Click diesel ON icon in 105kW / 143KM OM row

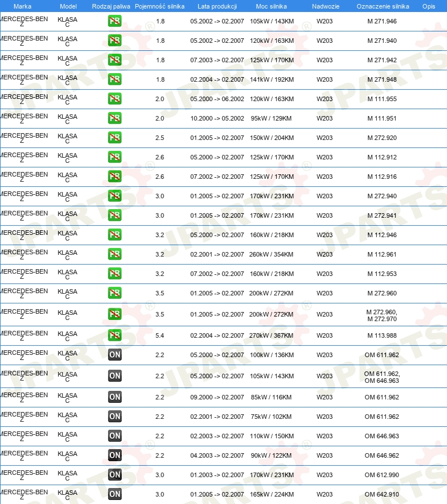(115, 376)
